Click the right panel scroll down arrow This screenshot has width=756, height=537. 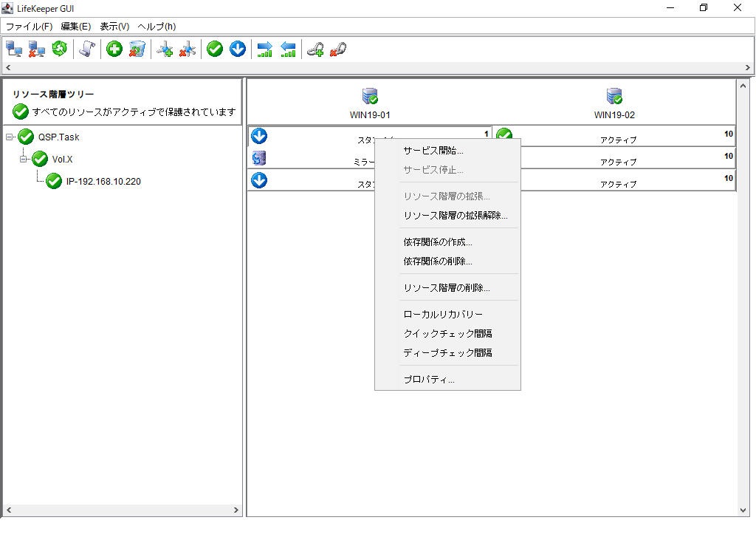coord(743,510)
